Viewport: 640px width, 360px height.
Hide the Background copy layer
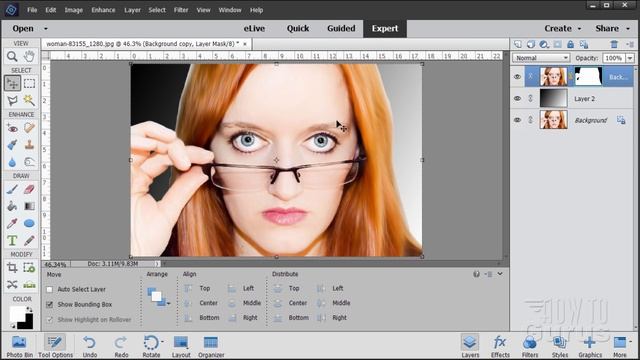pyautogui.click(x=517, y=77)
